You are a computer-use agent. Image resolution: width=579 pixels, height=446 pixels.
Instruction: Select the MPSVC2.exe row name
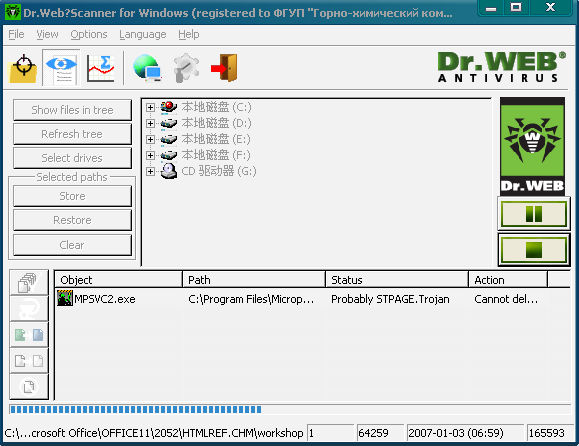[x=105, y=299]
